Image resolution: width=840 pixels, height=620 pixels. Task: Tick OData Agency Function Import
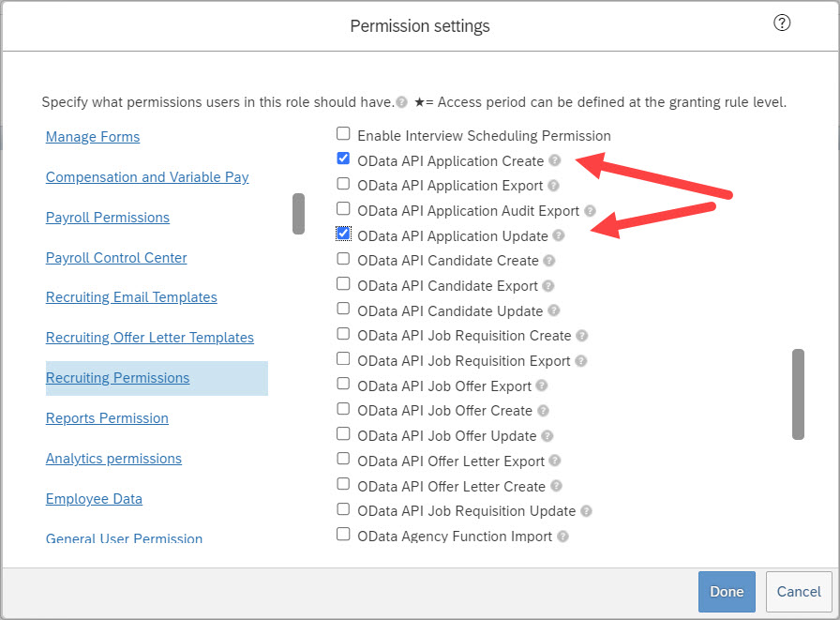(x=343, y=534)
